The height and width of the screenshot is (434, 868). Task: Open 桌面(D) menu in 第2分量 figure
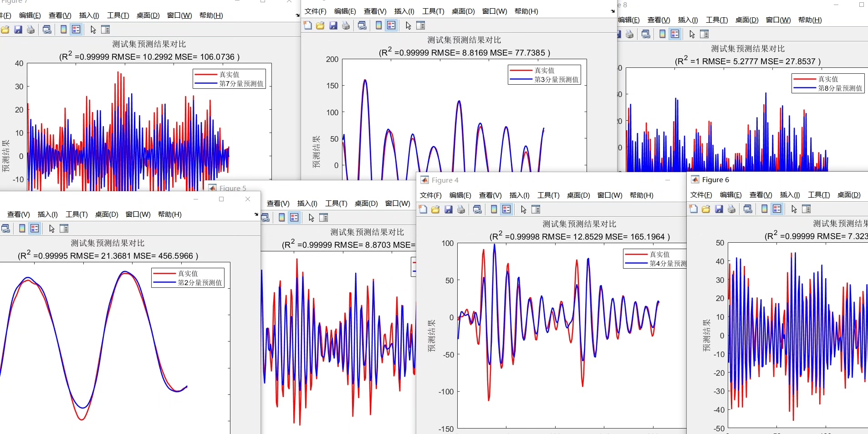[x=107, y=214]
